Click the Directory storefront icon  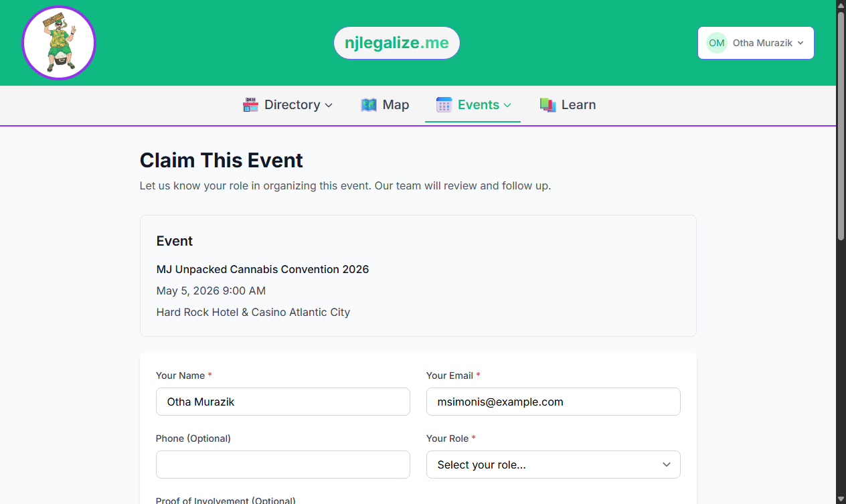[250, 105]
